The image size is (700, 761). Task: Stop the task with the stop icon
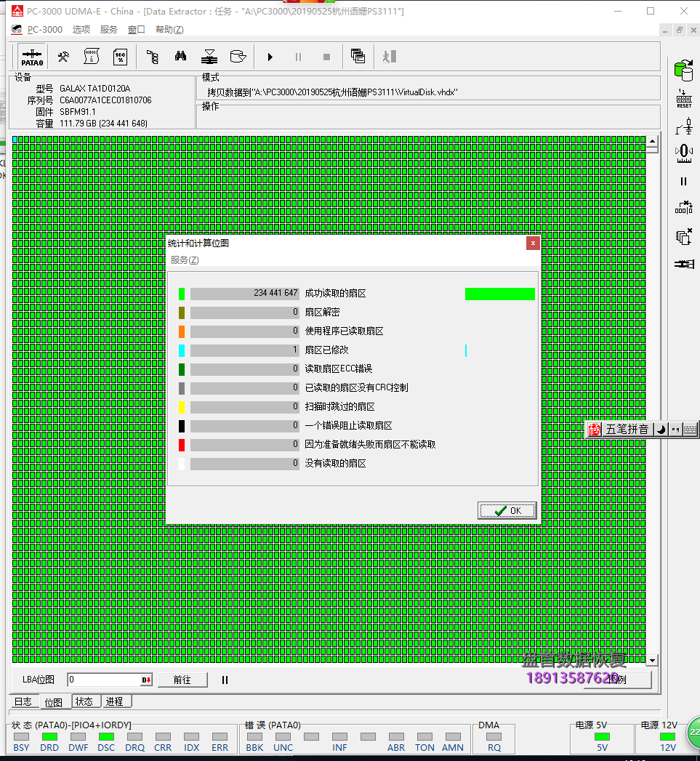click(326, 57)
